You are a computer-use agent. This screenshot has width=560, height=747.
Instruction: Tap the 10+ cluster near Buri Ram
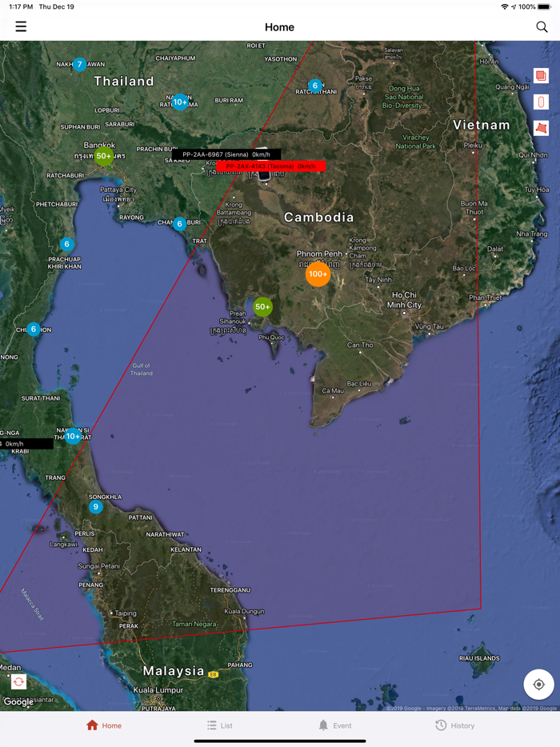click(180, 102)
